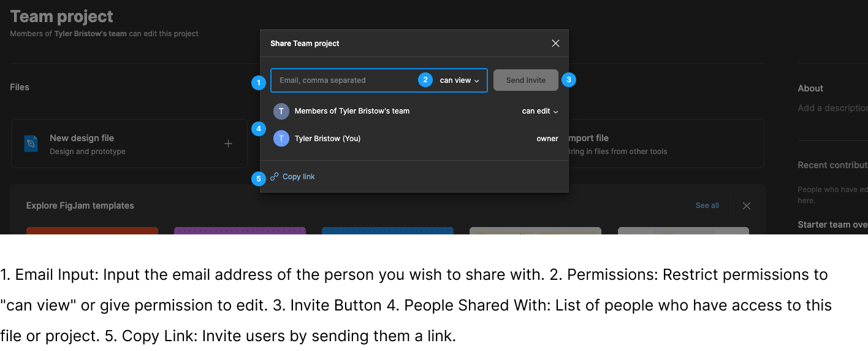
Task: Expand the 'can edit' team permission dropdown
Action: pyautogui.click(x=539, y=111)
